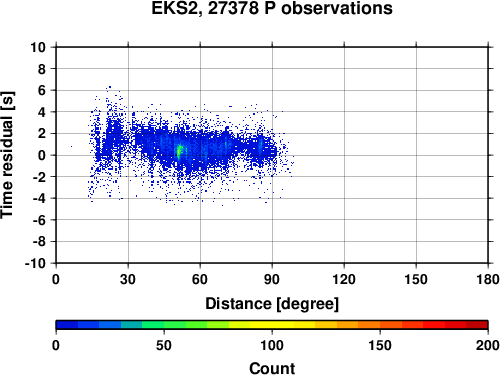Click the y-axis tick label 0
Image resolution: width=500 pixels, height=375 pixels.
click(41, 155)
